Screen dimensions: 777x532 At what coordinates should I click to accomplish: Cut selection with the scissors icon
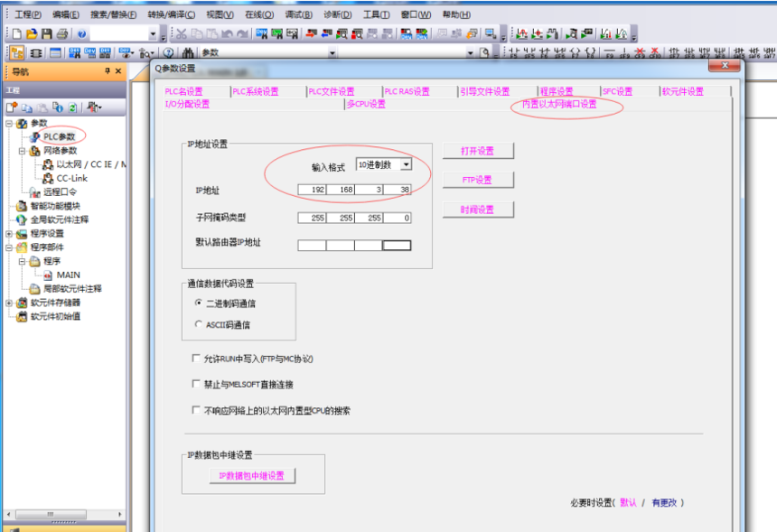182,33
